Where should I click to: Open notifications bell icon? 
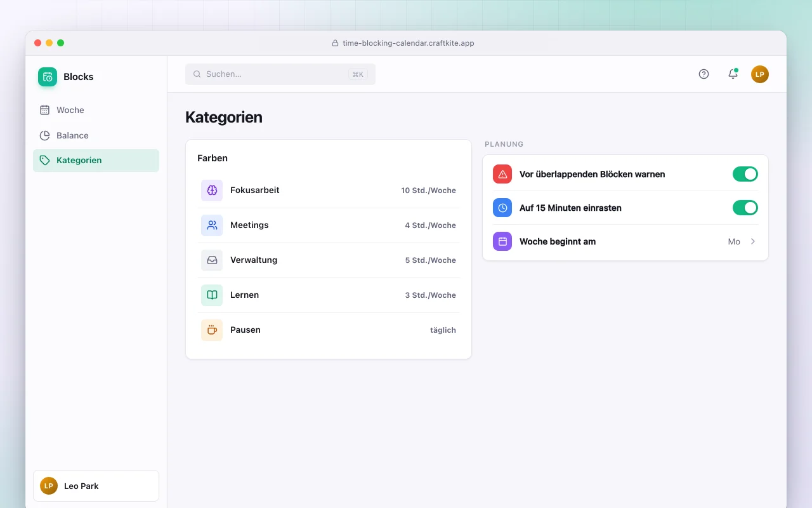pyautogui.click(x=733, y=74)
